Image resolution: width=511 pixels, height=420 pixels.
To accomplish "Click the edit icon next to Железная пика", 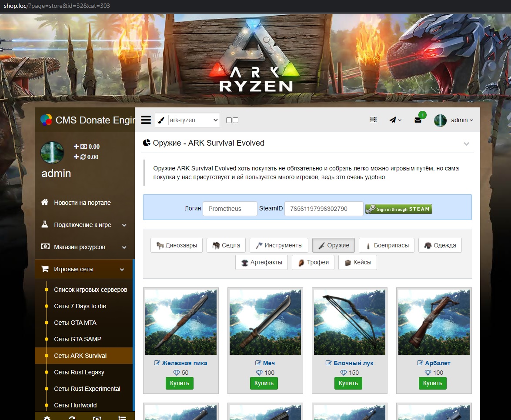I will (157, 363).
